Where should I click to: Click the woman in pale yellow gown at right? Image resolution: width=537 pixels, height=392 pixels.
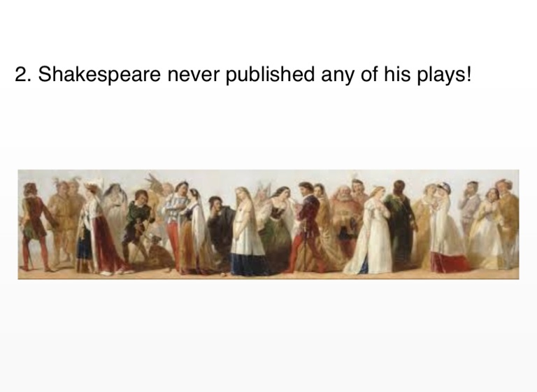[487, 228]
